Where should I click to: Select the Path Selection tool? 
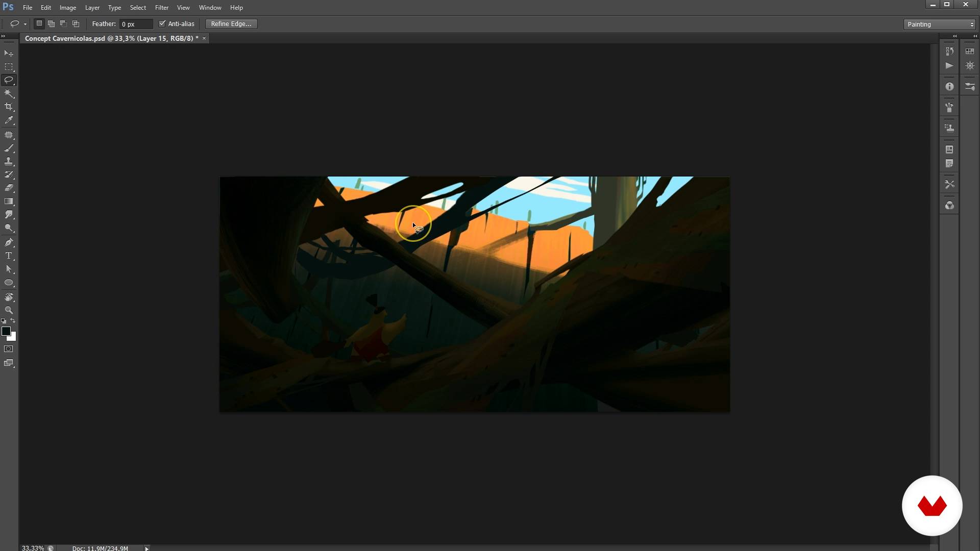point(9,269)
